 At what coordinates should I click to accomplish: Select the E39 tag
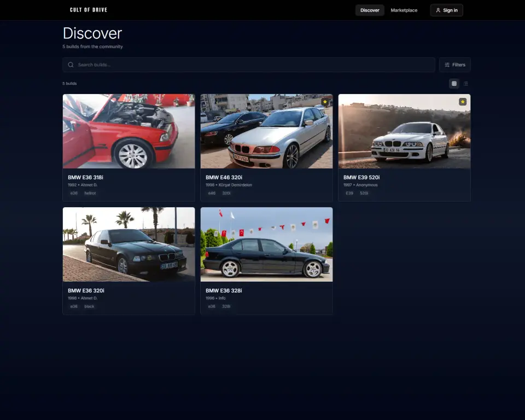(x=349, y=193)
